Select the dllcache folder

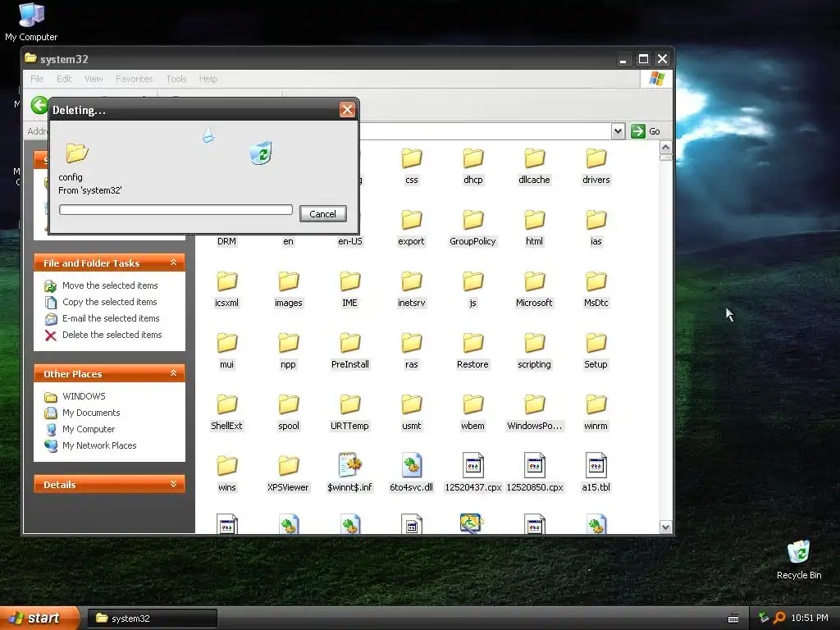[534, 167]
